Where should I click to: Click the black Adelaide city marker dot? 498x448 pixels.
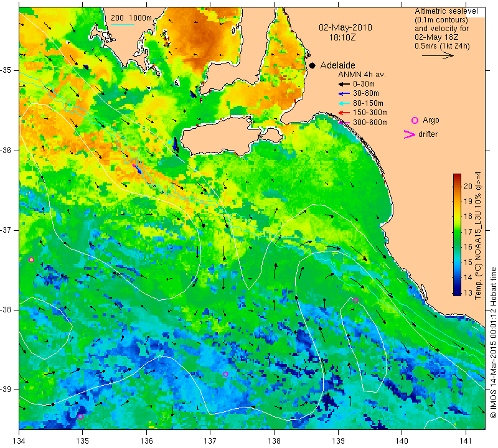point(312,65)
